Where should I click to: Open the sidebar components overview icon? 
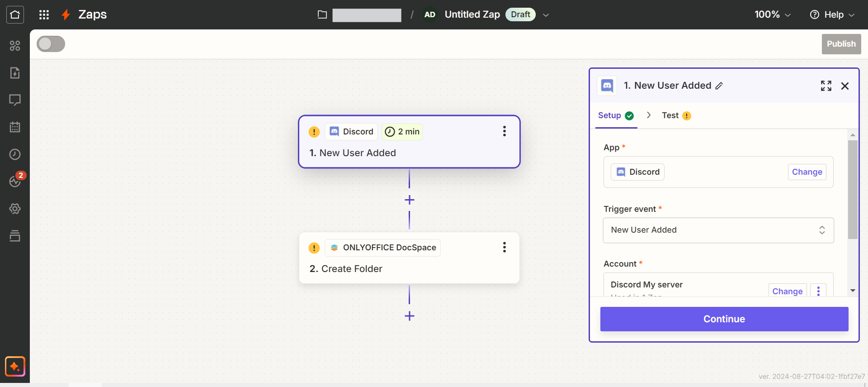tap(15, 46)
